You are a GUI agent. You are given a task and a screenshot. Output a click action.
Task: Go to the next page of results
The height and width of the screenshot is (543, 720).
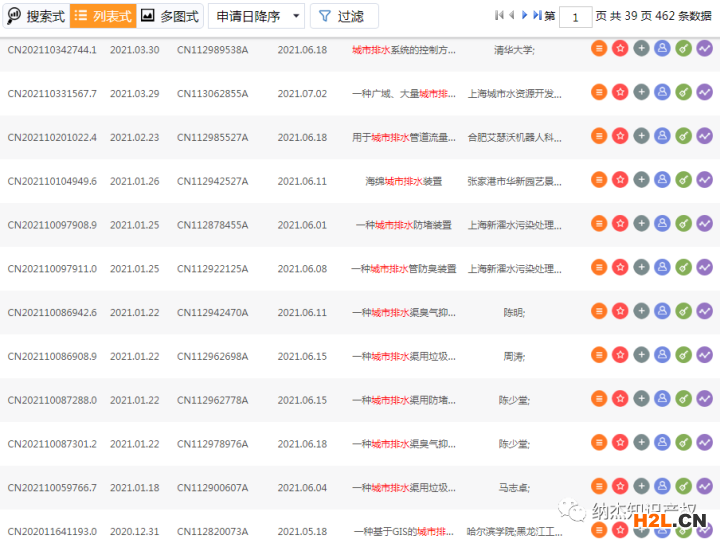[x=525, y=15]
